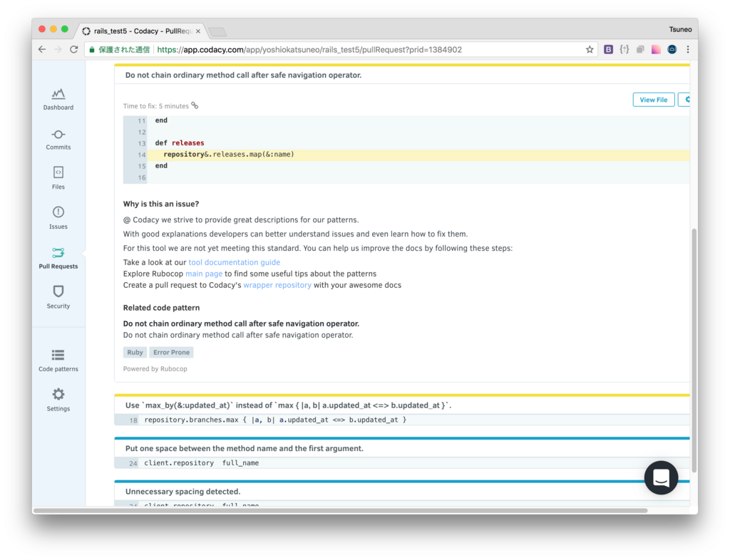
Task: Click 'Powered by Rubocop' text
Action: click(x=155, y=369)
